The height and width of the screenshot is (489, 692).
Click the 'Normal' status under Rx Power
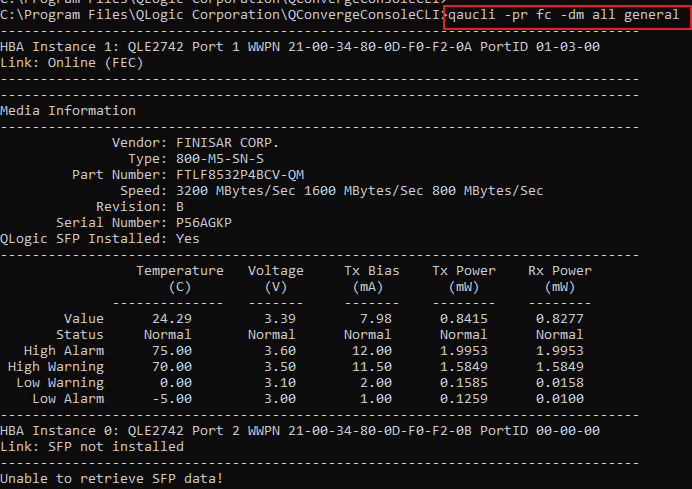pyautogui.click(x=560, y=335)
